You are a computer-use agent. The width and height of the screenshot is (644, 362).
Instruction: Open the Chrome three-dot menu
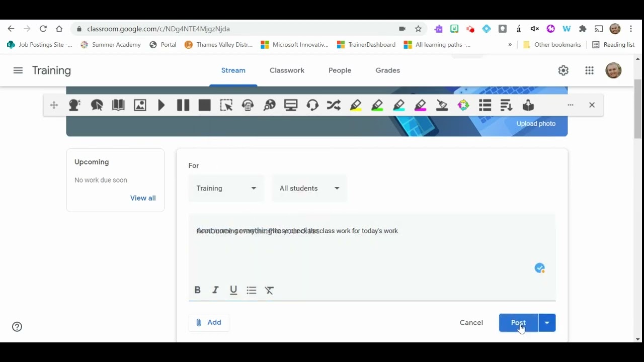[x=631, y=29]
